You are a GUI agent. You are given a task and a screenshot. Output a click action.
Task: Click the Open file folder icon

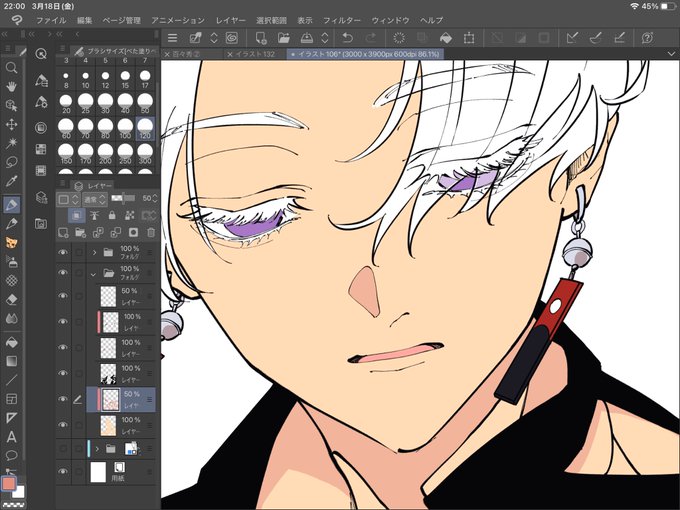(283, 38)
